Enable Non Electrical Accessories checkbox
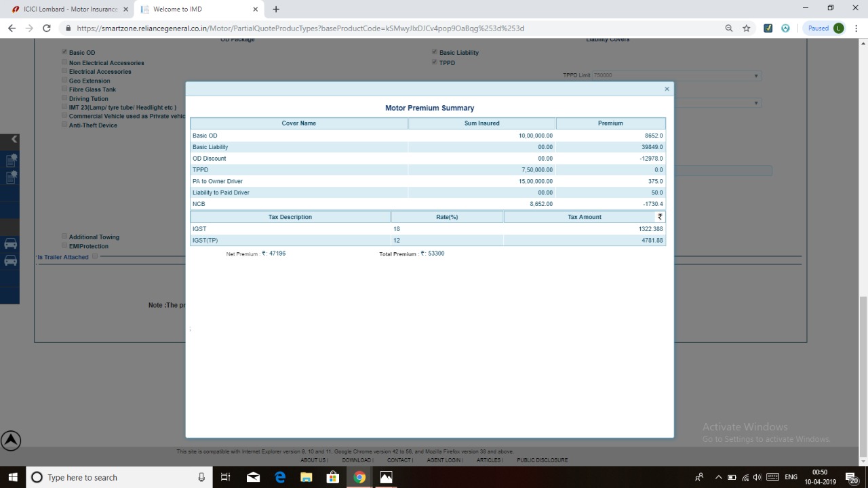Screen dimensions: 868x488 tap(64, 62)
